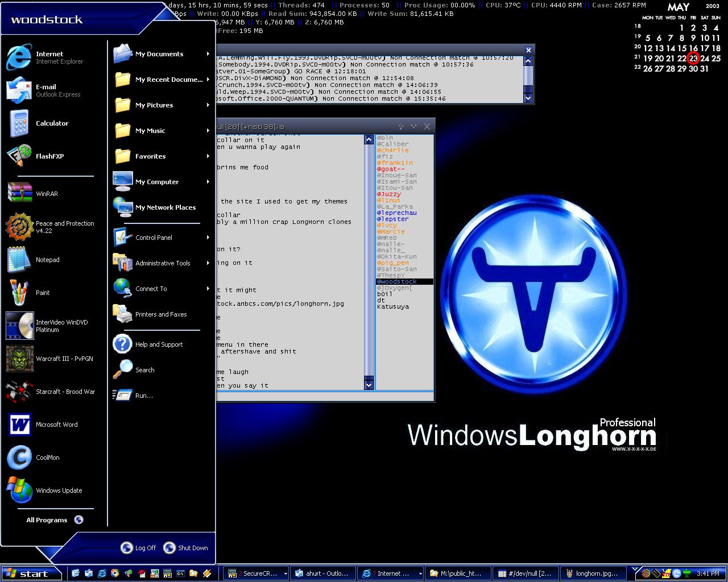Open the Search companion
Viewport: 728px width, 582px height.
coord(162,370)
